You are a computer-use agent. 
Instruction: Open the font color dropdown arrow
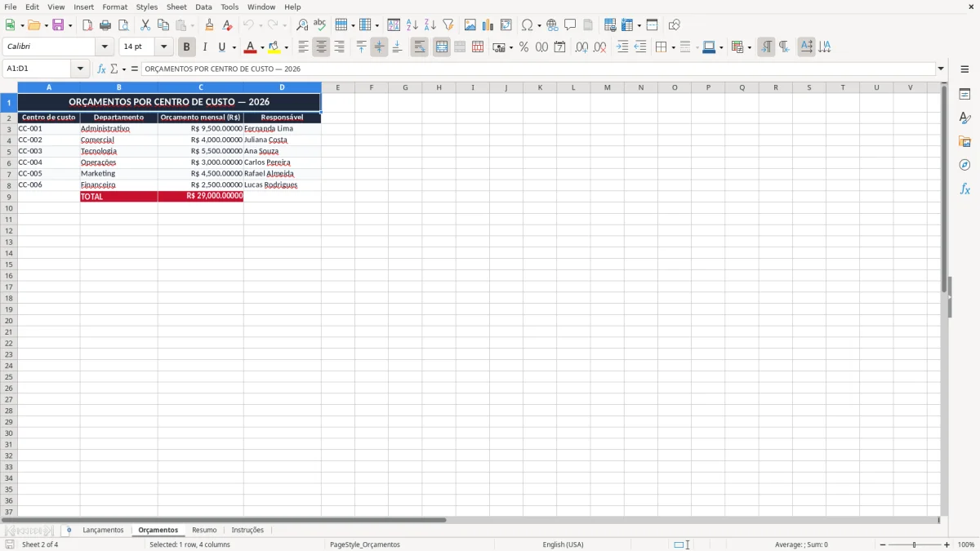(262, 47)
